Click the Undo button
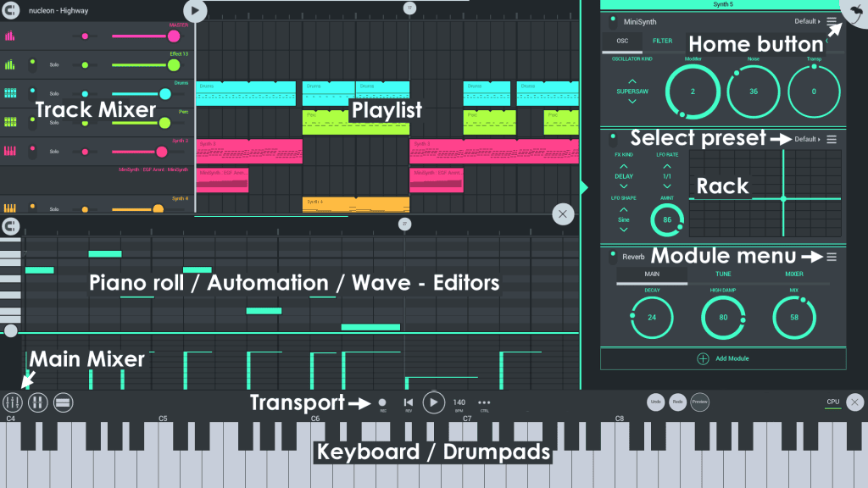 coord(656,402)
